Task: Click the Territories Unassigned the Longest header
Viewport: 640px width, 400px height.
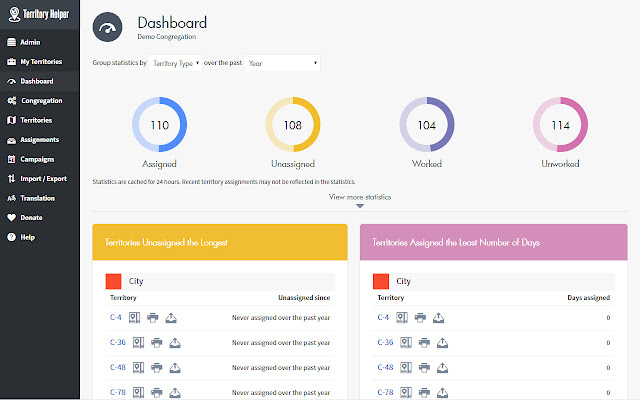Action: (x=220, y=242)
